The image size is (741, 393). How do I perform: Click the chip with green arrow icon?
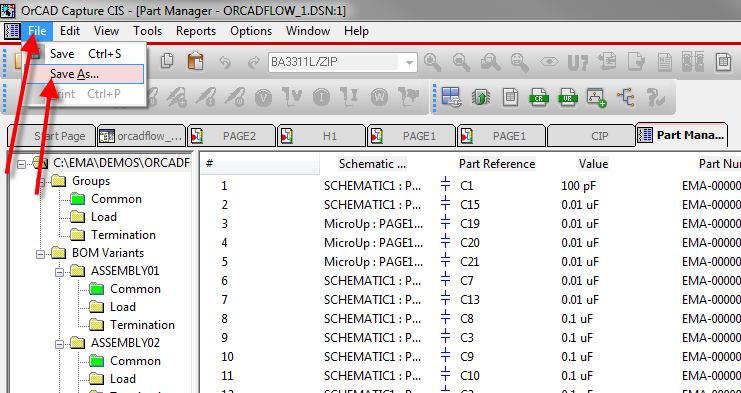pyautogui.click(x=481, y=97)
